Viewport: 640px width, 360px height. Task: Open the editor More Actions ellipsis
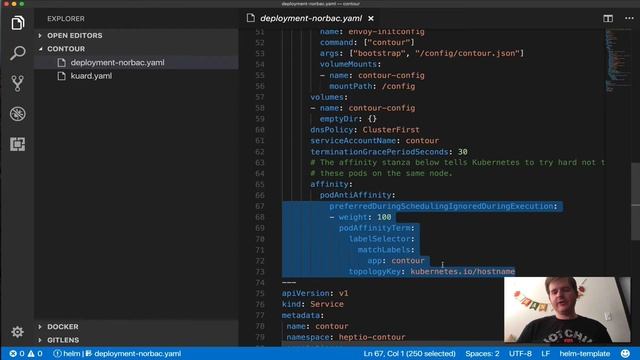coord(629,19)
